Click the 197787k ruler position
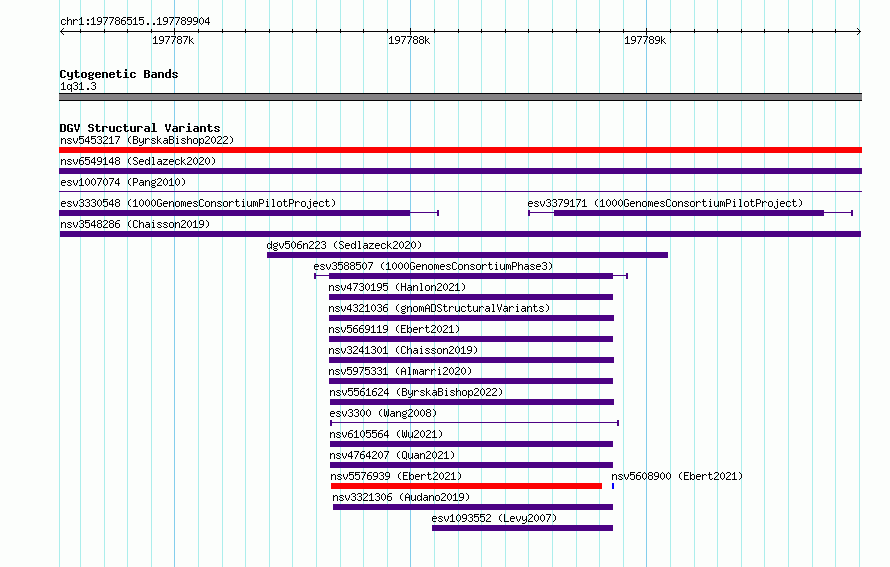This screenshot has width=890, height=567. [x=173, y=40]
